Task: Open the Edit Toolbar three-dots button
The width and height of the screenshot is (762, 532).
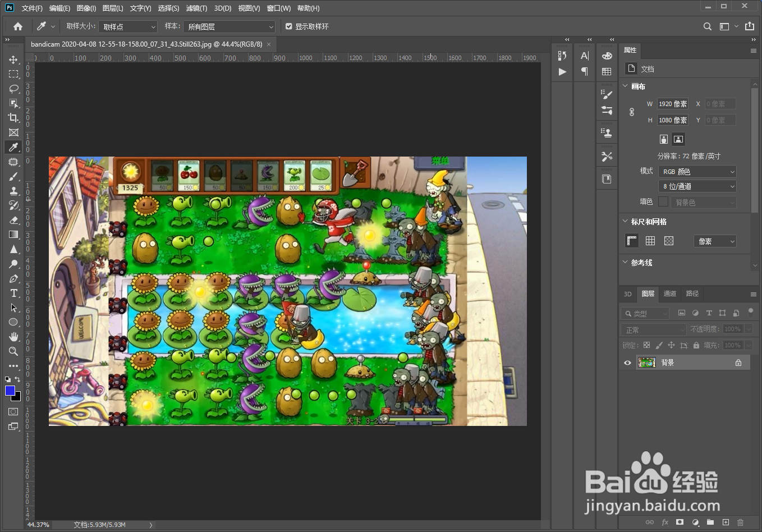Action: (13, 366)
